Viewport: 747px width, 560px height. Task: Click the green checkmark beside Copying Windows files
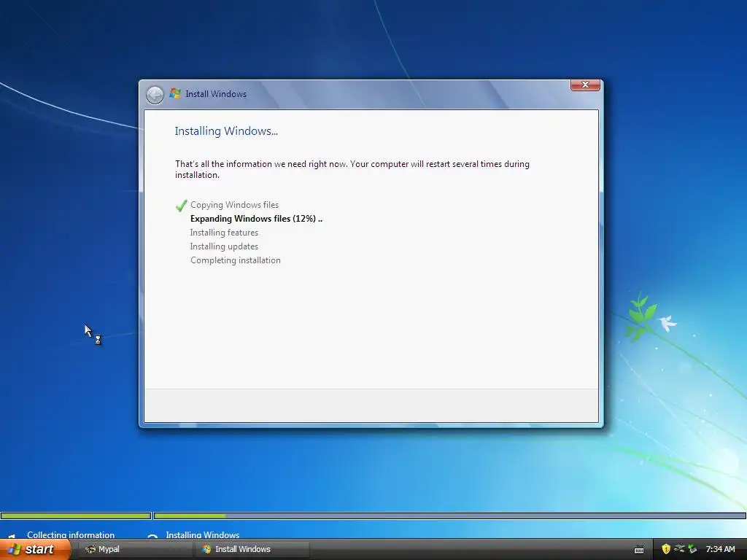181,205
